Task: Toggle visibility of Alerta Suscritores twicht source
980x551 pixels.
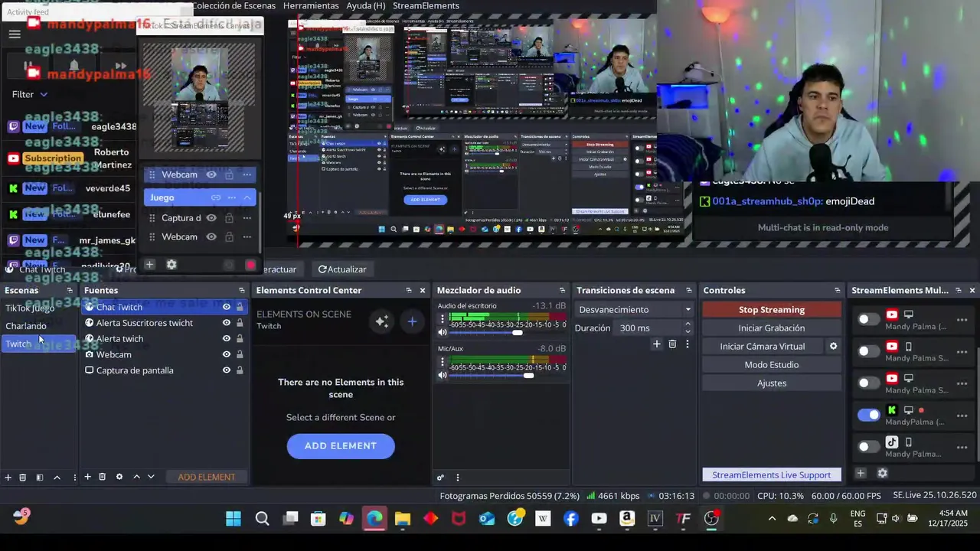Action: tap(227, 323)
